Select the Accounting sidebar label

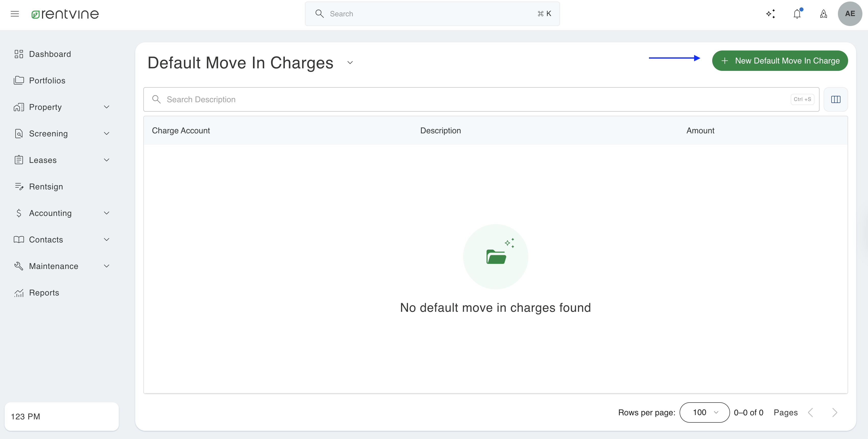click(50, 213)
